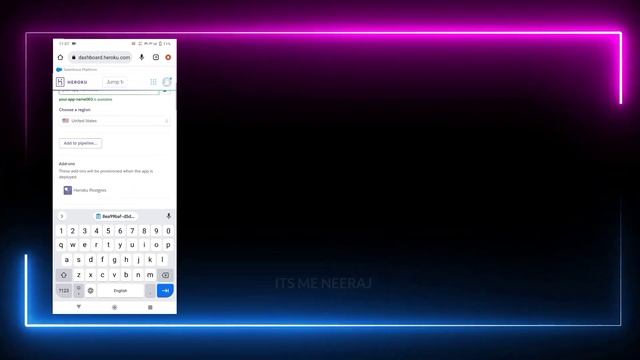Paste the clipboard suggestion chip

coord(115,216)
